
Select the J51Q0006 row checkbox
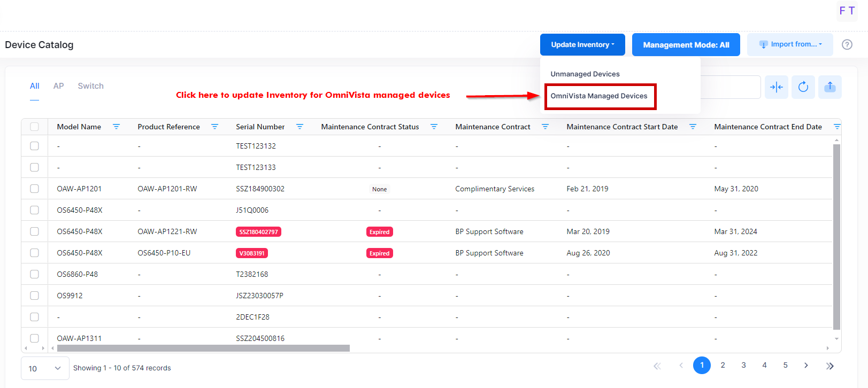pos(35,210)
